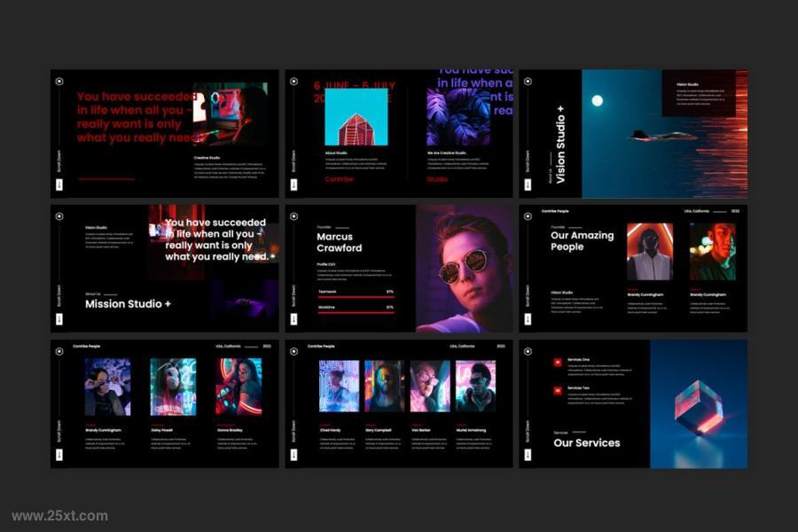This screenshot has height=532, width=798.
Task: Click red icon beside Services One
Action: [x=558, y=362]
